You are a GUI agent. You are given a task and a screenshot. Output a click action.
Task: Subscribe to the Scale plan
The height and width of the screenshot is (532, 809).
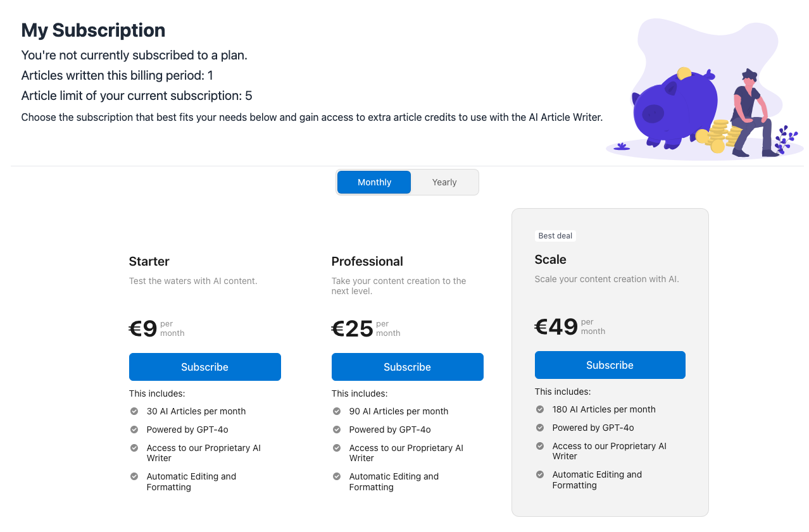click(x=610, y=365)
